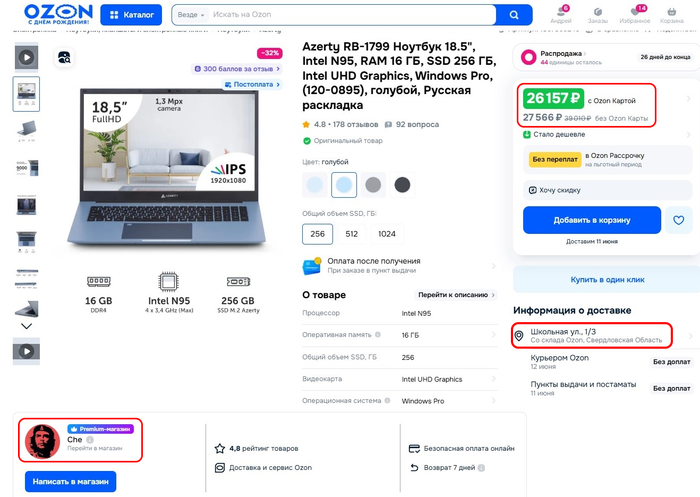Image resolution: width=700 pixels, height=497 pixels.
Task: Click Возврат 7 дней return icon
Action: click(414, 468)
